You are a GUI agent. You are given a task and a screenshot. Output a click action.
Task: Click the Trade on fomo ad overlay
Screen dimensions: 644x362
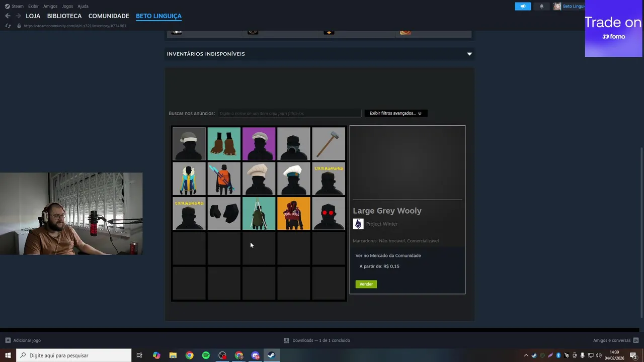pyautogui.click(x=613, y=29)
